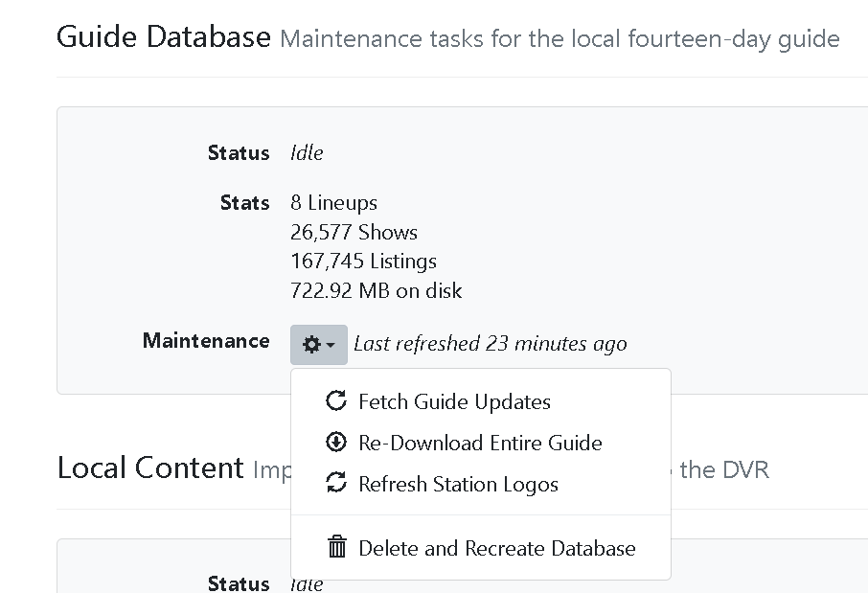Click the '8 Lineups' stat line

pos(333,203)
